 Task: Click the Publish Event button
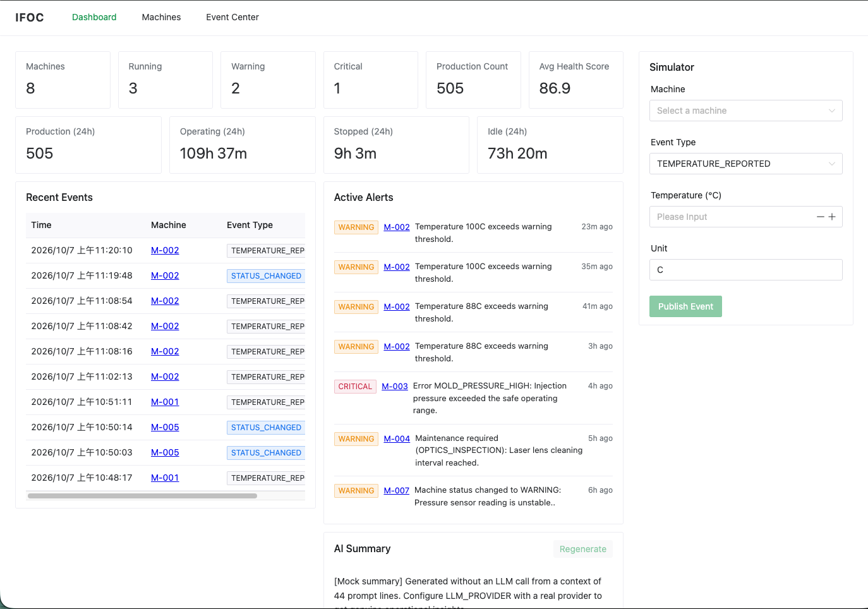[x=685, y=306]
